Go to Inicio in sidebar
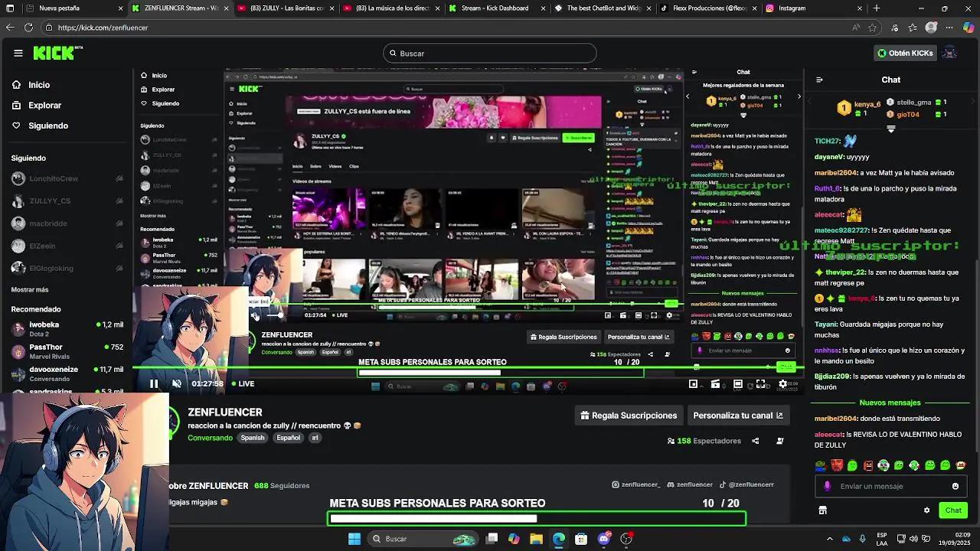The image size is (980, 551). point(38,85)
